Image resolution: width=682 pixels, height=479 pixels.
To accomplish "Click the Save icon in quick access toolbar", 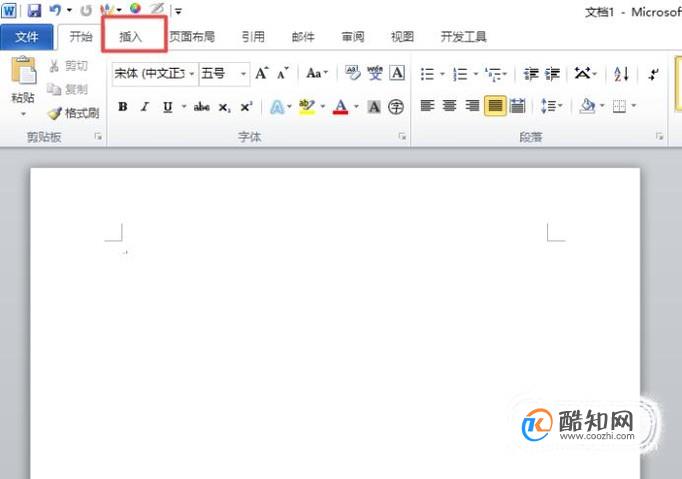I will 34,10.
